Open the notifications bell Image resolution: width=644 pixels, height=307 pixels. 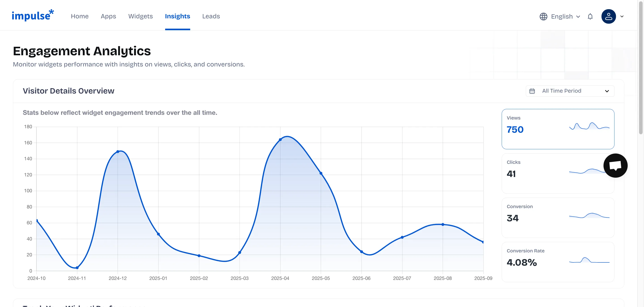[590, 17]
